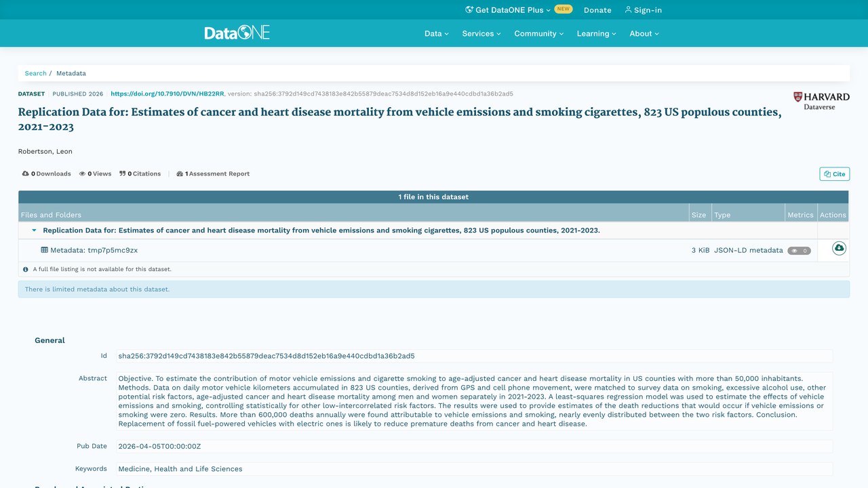Click the Harvard Dataverse logo
Screen dimensions: 868x488
[821, 101]
